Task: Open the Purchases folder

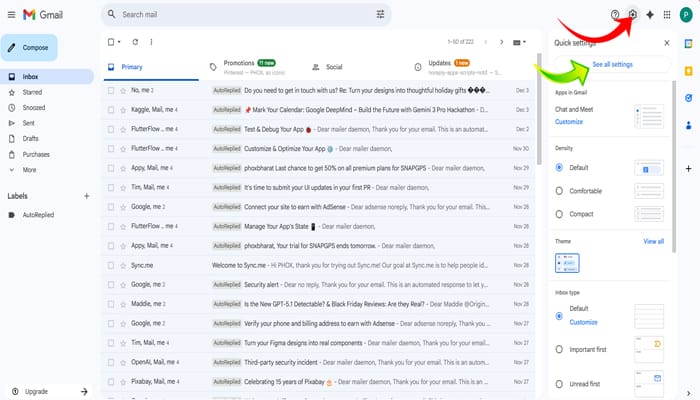Action: click(x=36, y=154)
